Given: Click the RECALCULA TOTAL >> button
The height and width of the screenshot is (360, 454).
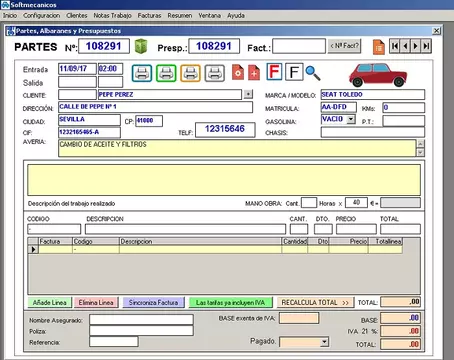Looking at the screenshot, I should coord(315,303).
